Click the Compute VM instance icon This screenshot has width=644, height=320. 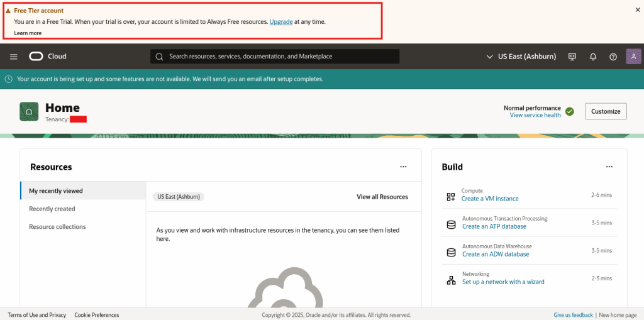click(451, 197)
